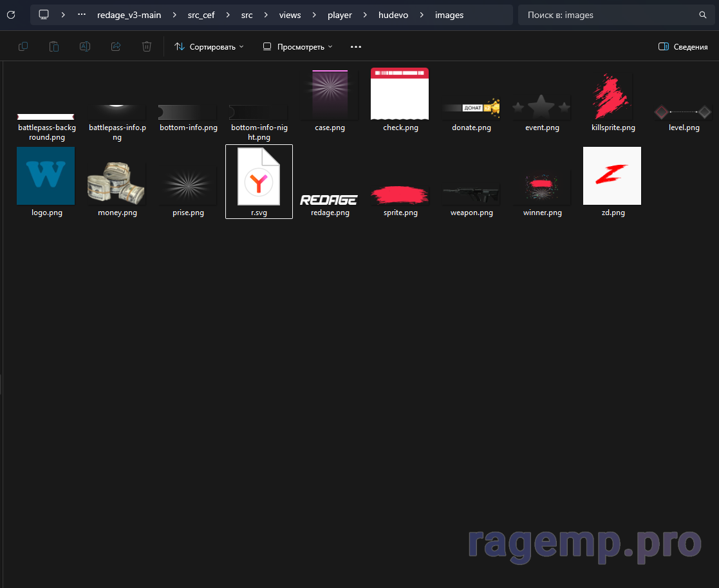Toggle the Сведения details pane
This screenshot has width=719, height=588.
click(683, 47)
